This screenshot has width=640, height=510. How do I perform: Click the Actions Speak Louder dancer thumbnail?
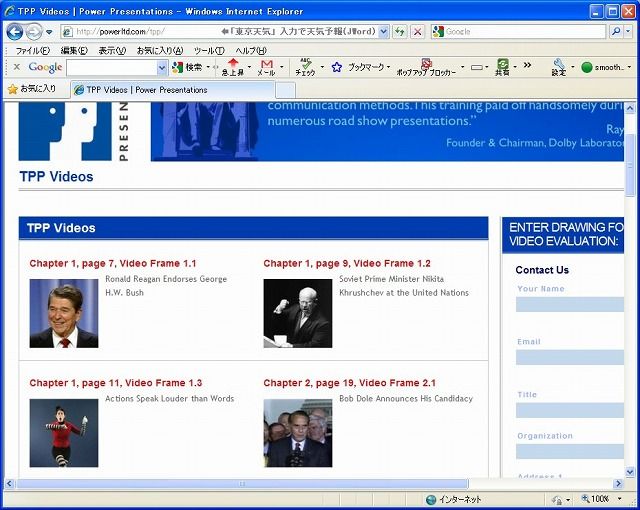point(64,433)
